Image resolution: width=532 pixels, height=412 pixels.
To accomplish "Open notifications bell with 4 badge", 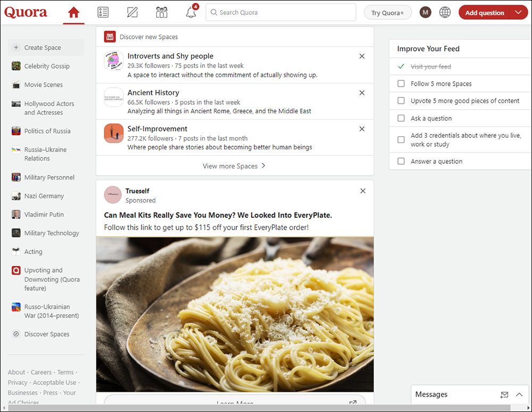I will (x=192, y=12).
